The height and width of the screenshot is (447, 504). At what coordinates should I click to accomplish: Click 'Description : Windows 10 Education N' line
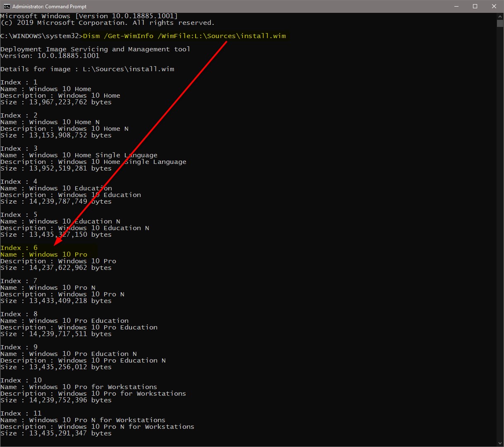click(75, 228)
